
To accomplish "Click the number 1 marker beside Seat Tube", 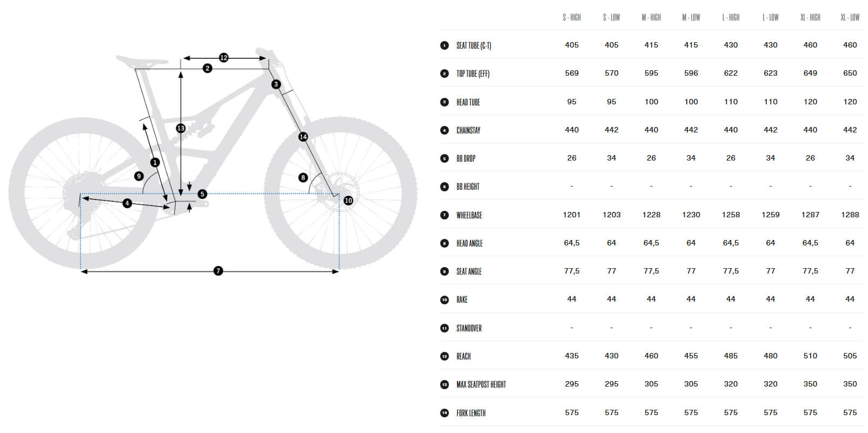I will (x=445, y=45).
